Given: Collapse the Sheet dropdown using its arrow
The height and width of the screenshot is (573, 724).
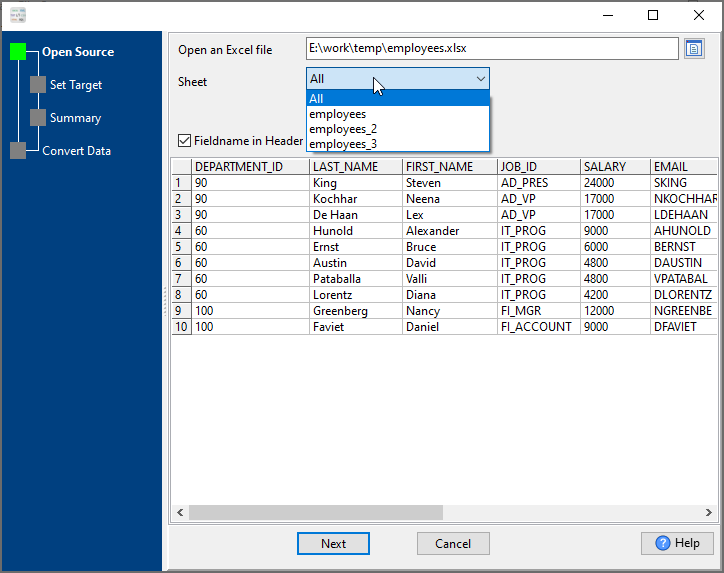Looking at the screenshot, I should tap(480, 79).
